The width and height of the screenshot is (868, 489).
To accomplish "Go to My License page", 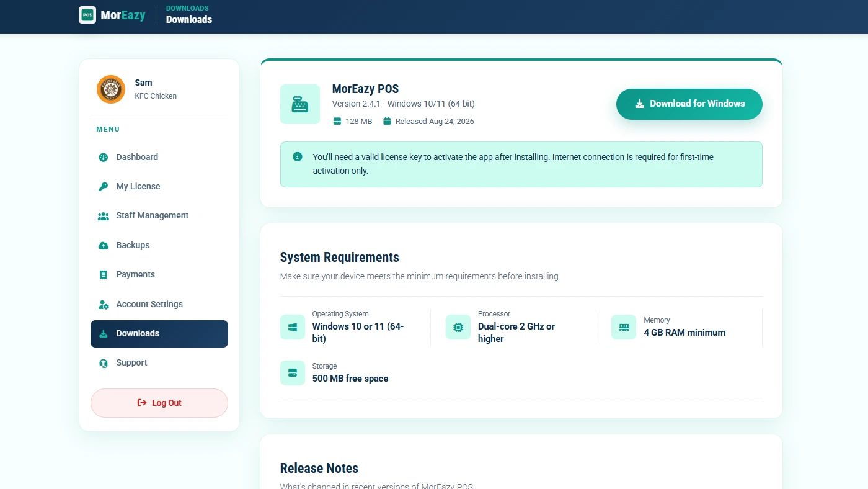I will click(x=159, y=187).
